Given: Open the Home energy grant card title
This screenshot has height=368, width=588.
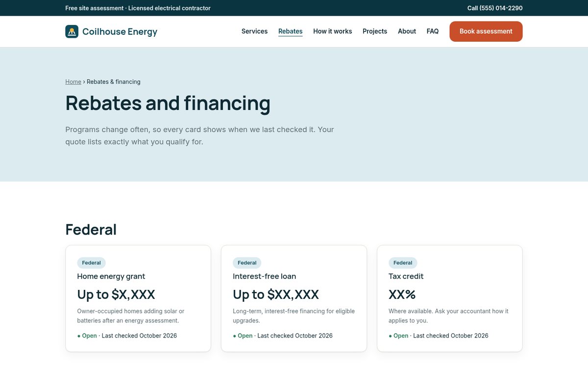Looking at the screenshot, I should (111, 276).
